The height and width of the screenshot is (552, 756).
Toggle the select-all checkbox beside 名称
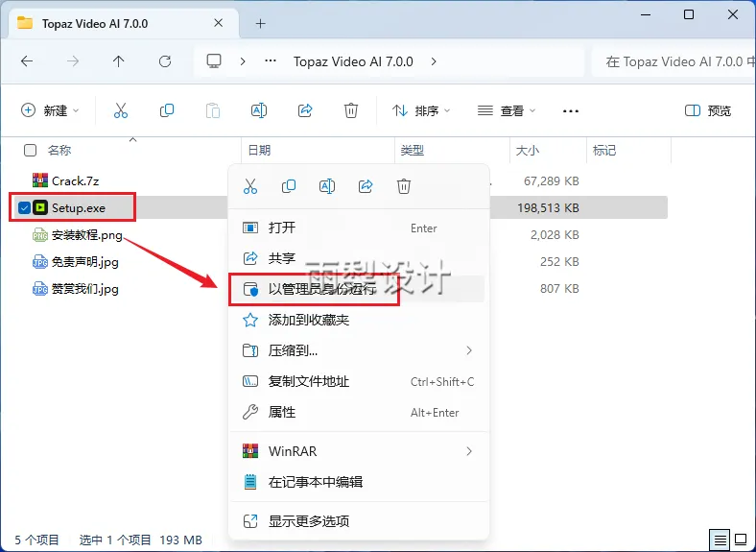pos(30,151)
